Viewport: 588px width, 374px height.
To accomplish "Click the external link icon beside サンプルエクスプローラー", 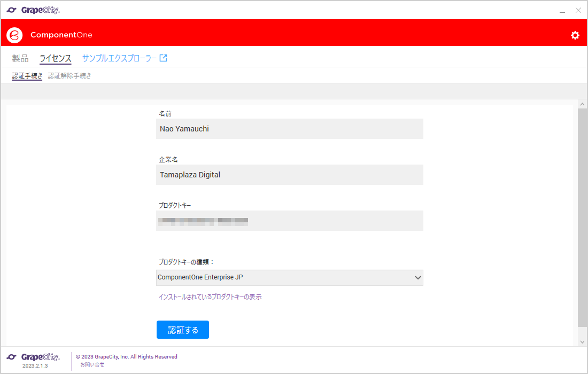I will click(163, 58).
